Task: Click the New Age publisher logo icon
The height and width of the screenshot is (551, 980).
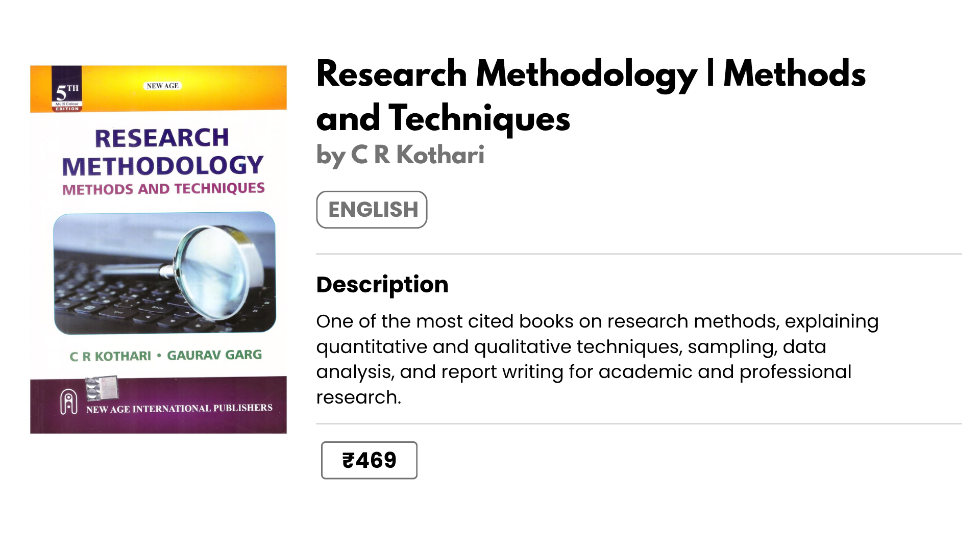Action: tap(68, 402)
